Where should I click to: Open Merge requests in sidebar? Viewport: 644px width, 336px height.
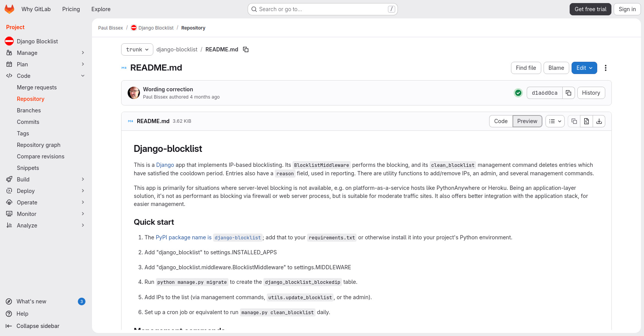click(37, 87)
